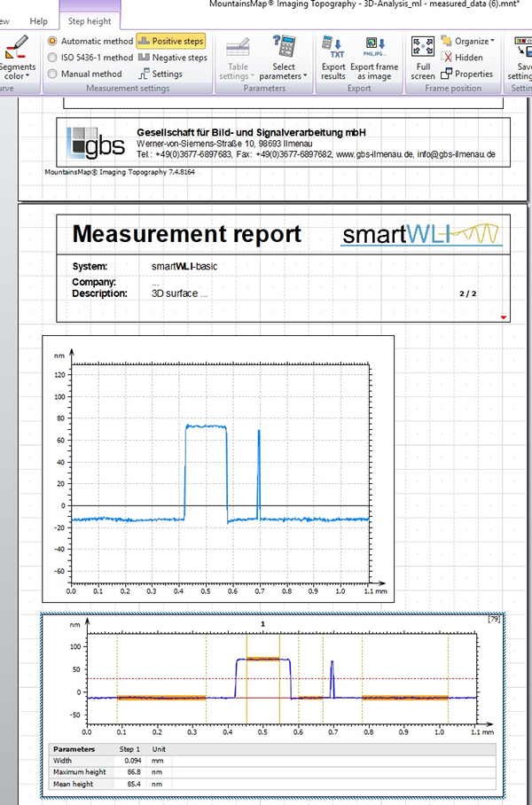Open frame Properties
The width and height of the screenshot is (532, 805).
coord(449,74)
